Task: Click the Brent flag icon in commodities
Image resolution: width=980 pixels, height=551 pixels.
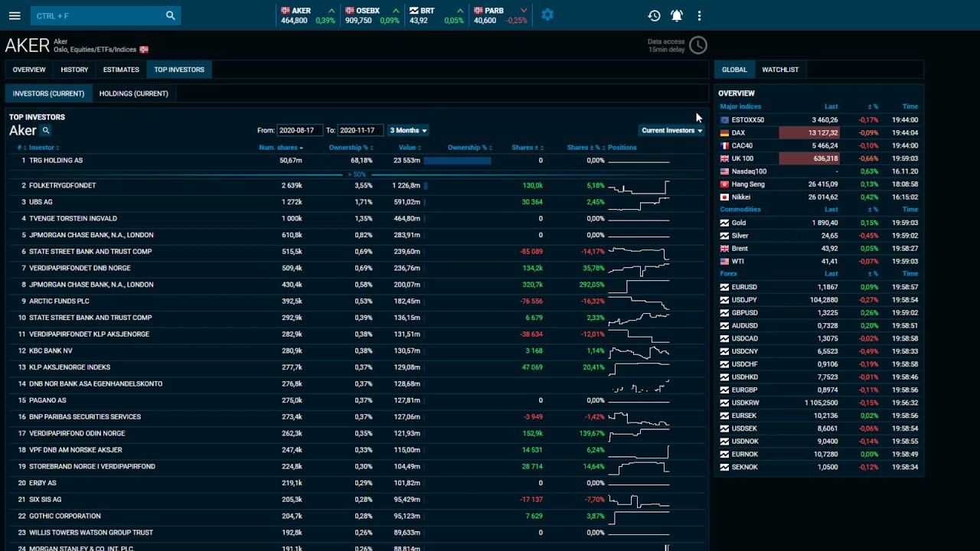Action: [x=724, y=249]
